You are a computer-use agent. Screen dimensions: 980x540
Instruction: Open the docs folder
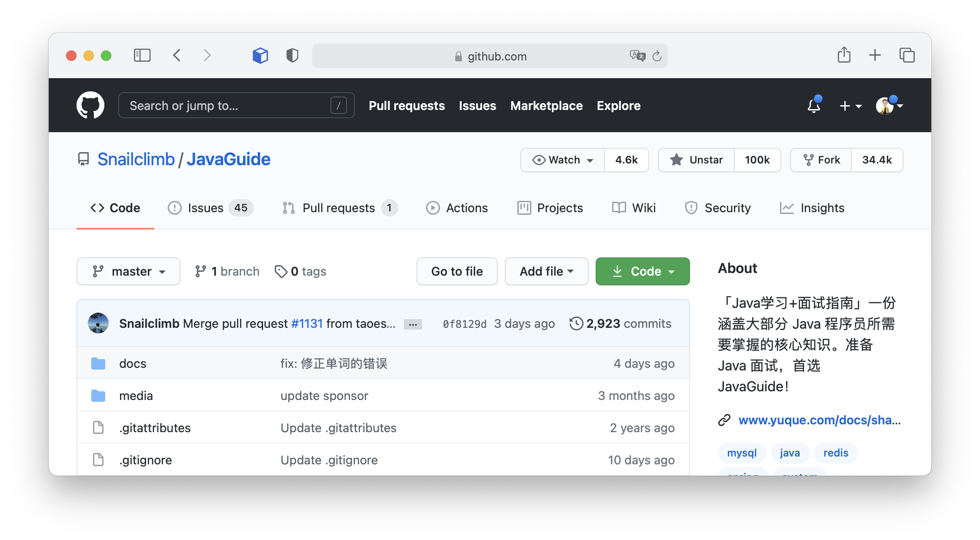[x=133, y=363]
